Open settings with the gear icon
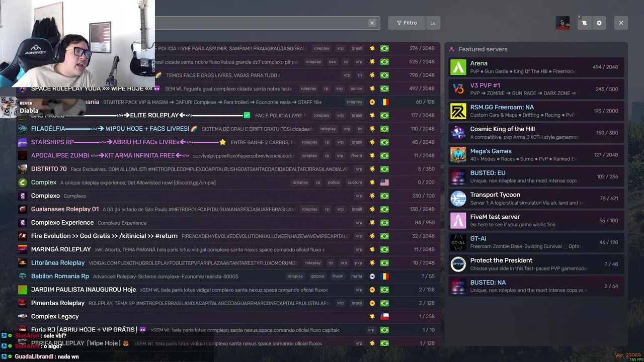 pyautogui.click(x=599, y=23)
